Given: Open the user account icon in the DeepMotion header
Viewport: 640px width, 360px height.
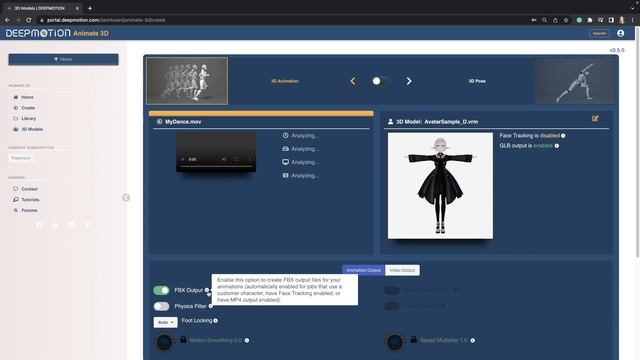Looking at the screenshot, I should point(620,33).
